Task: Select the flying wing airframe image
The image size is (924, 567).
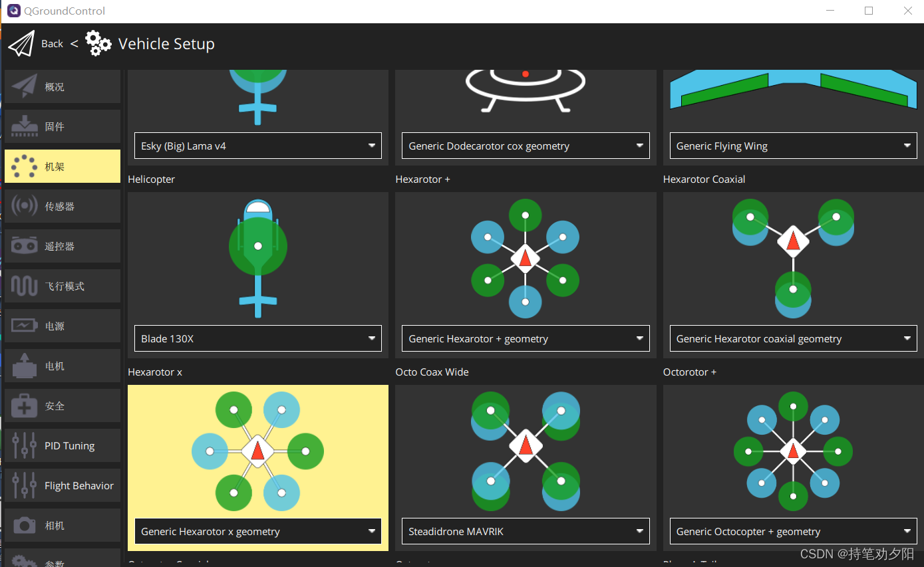Action: [x=793, y=90]
